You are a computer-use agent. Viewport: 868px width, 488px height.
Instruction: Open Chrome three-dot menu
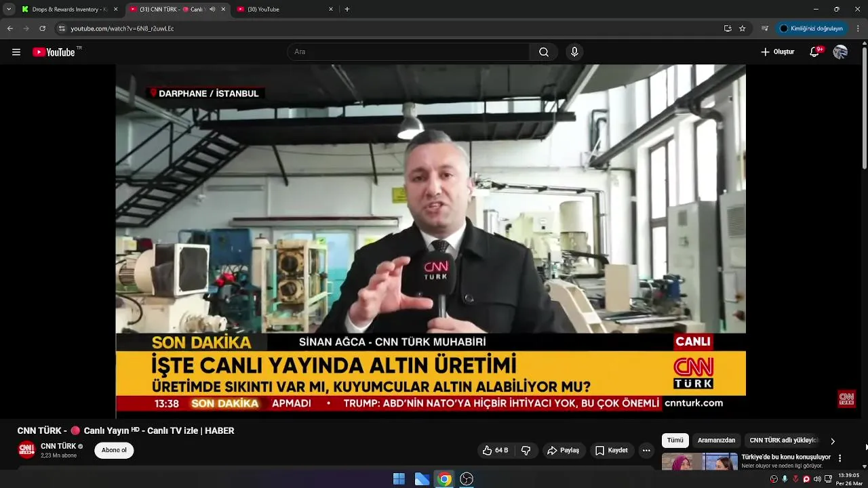(859, 28)
